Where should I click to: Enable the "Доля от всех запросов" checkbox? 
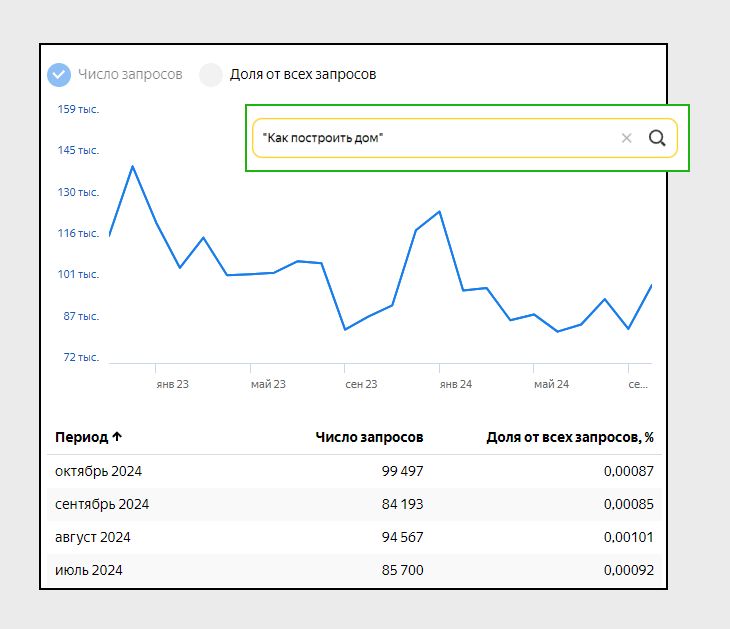click(210, 74)
